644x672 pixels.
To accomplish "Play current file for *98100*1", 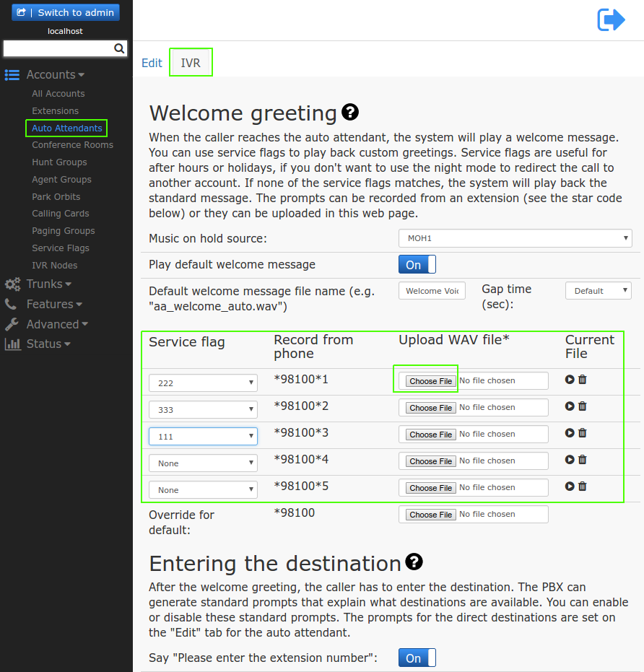I will [570, 380].
